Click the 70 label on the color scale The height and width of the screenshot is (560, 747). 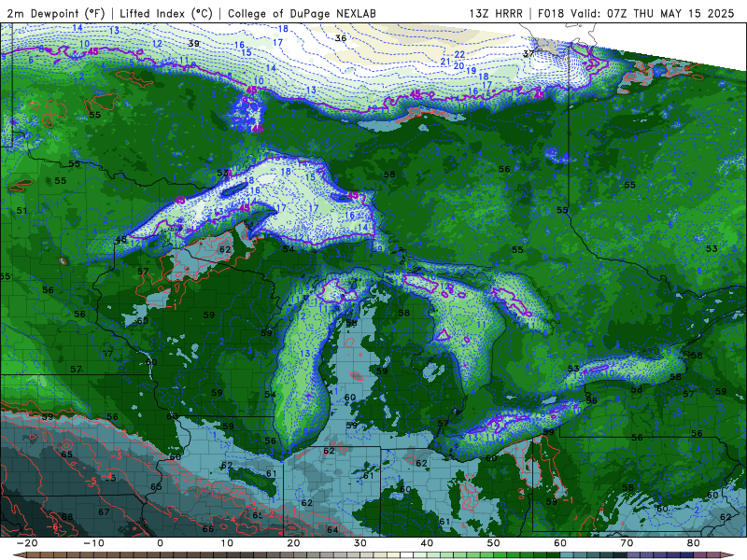(x=627, y=543)
